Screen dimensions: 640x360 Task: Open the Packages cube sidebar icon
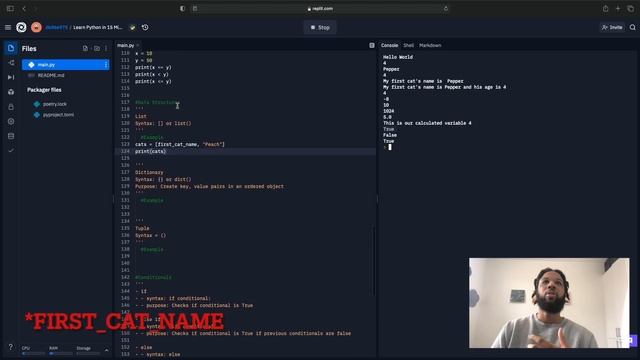click(x=11, y=92)
